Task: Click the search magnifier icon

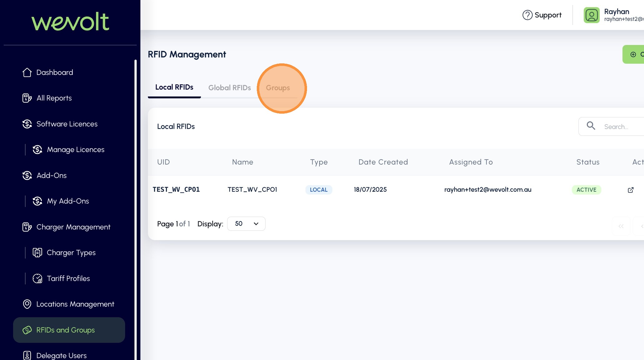Action: [591, 126]
